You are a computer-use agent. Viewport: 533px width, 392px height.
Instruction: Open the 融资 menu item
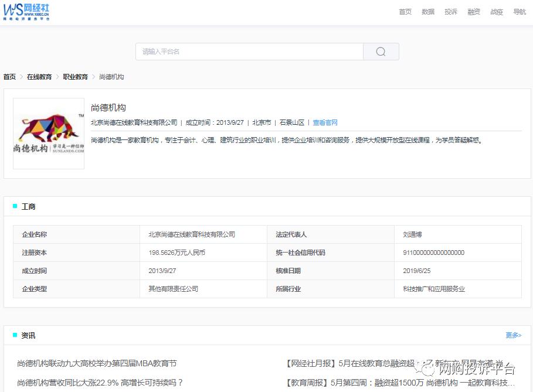pos(473,11)
